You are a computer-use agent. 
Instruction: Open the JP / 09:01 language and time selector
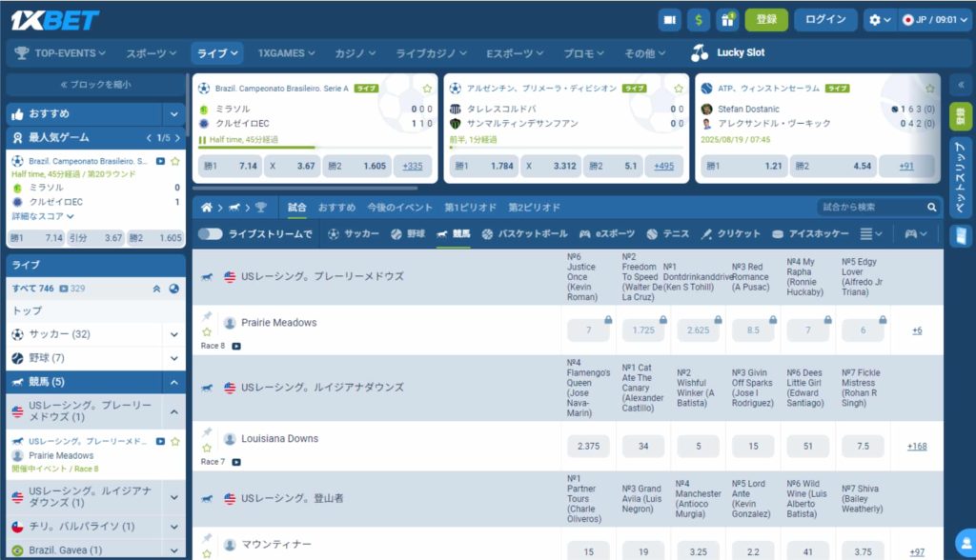935,20
